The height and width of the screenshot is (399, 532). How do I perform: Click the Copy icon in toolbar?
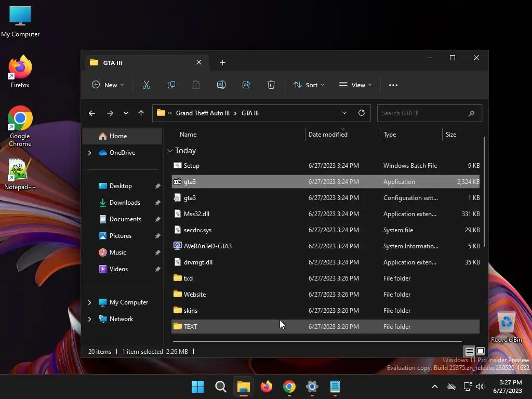coord(171,85)
